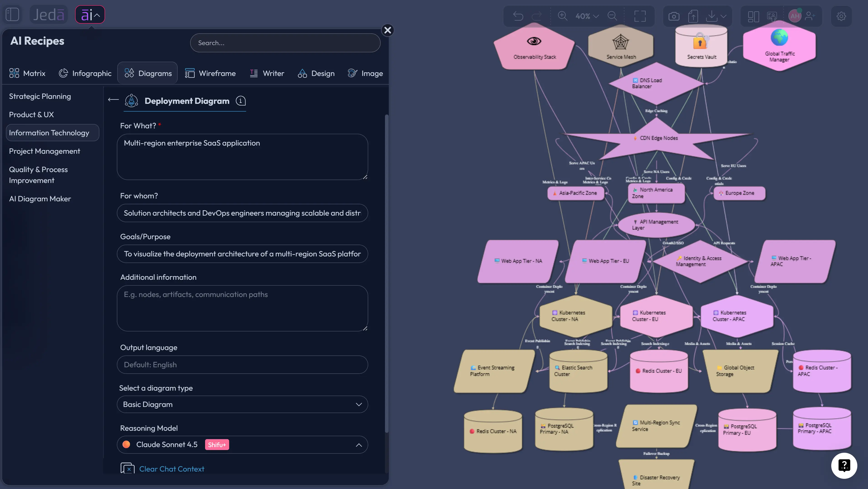Click the For What text area
The height and width of the screenshot is (489, 868).
pos(242,157)
